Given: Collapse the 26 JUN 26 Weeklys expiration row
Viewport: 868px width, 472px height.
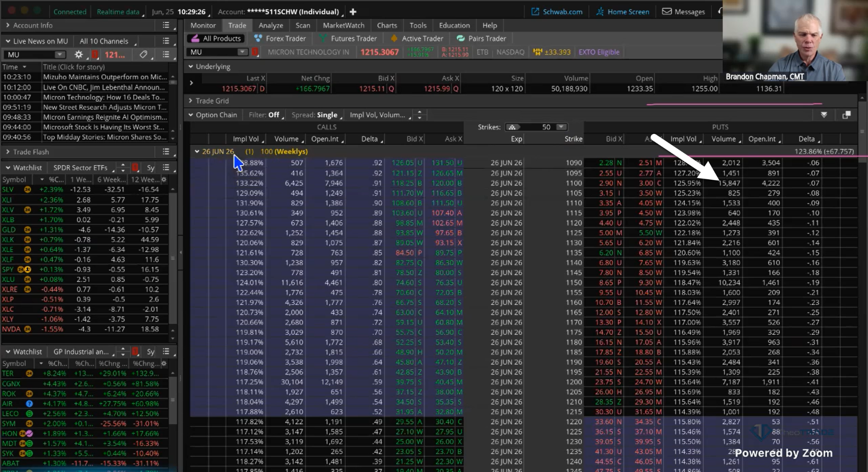Looking at the screenshot, I should pyautogui.click(x=197, y=151).
